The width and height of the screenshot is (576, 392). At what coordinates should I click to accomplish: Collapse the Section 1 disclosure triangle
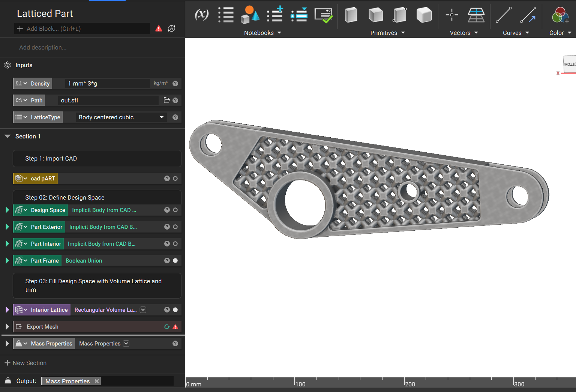7,136
